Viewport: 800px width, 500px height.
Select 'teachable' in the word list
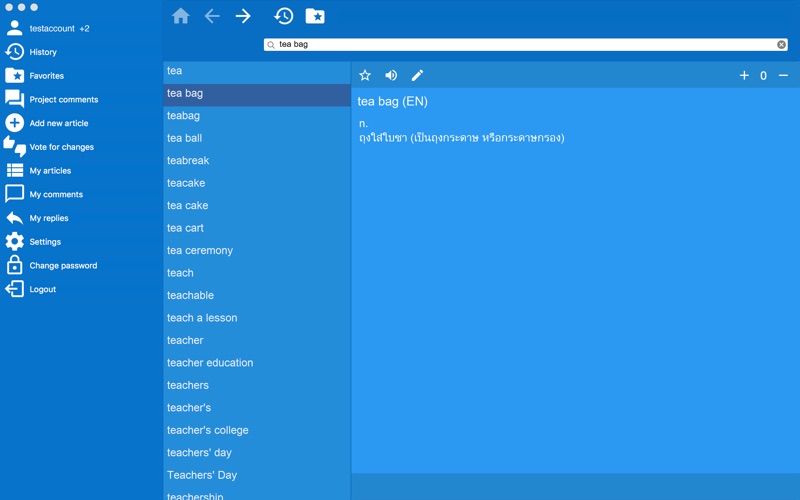coord(257,295)
